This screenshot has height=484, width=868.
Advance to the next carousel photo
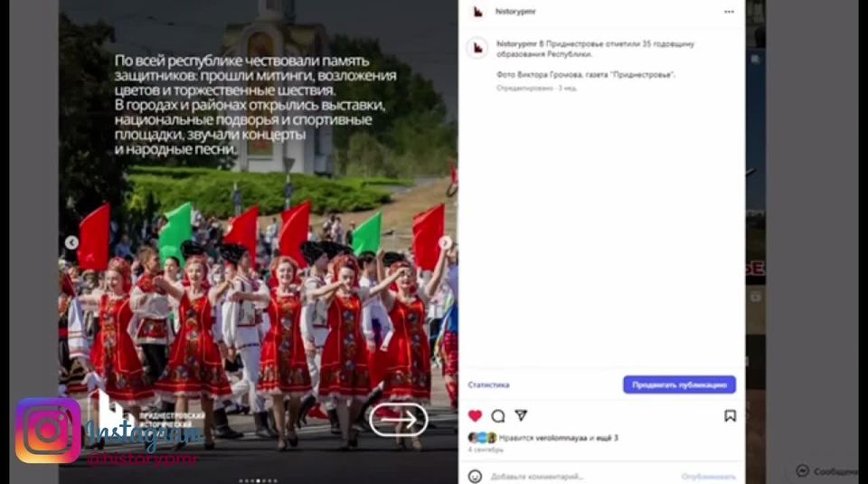pos(445,242)
